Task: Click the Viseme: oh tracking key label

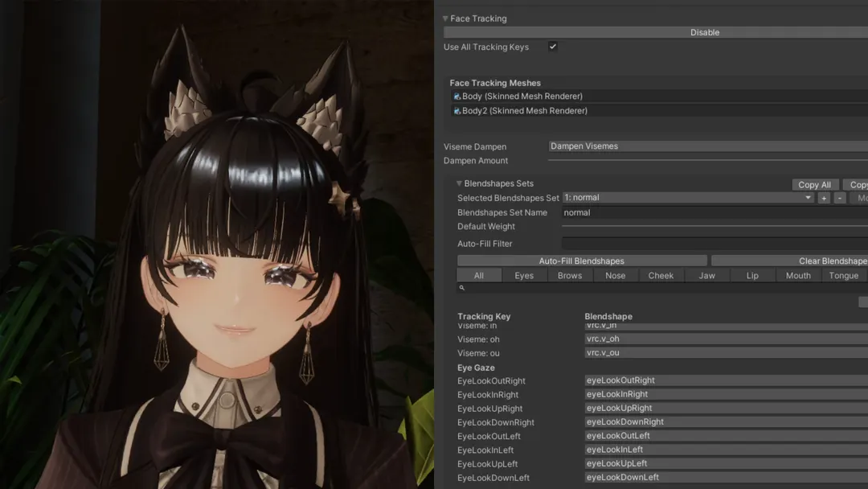Action: [478, 339]
